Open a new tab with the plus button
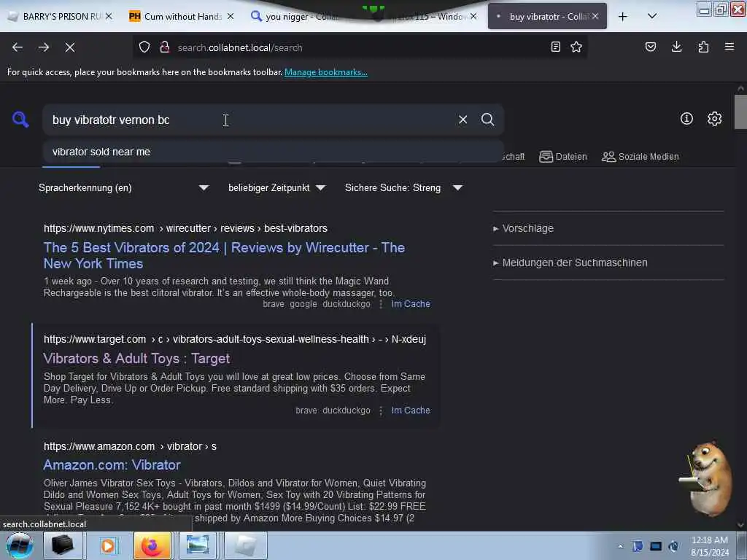Image resolution: width=747 pixels, height=560 pixels. click(x=623, y=17)
